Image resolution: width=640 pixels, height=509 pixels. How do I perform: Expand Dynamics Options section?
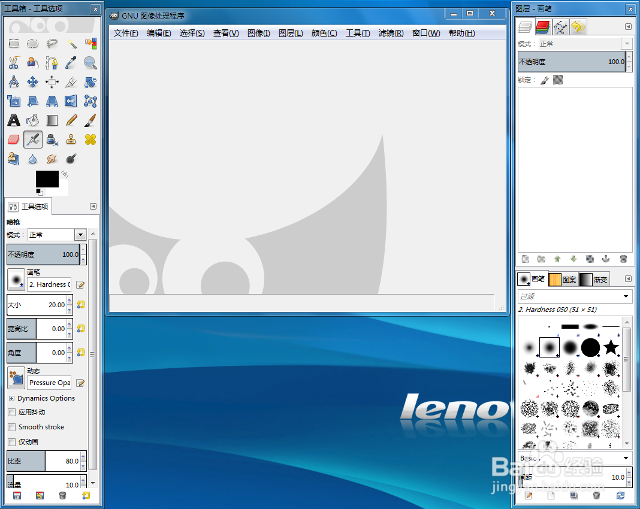pyautogui.click(x=12, y=398)
